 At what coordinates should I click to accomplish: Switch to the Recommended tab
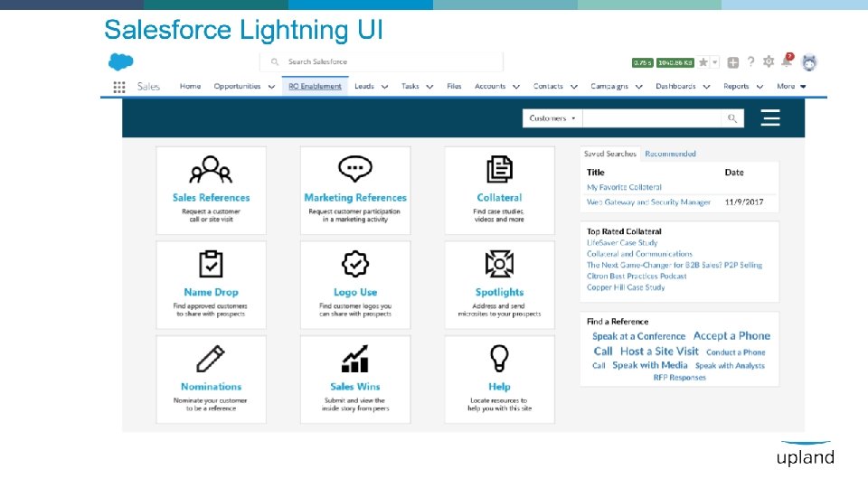coord(670,154)
